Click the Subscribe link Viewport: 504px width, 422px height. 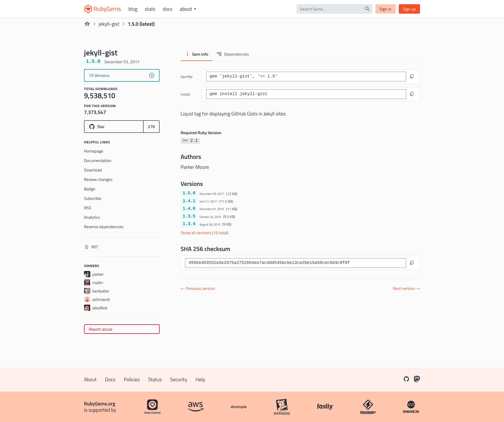pos(92,199)
